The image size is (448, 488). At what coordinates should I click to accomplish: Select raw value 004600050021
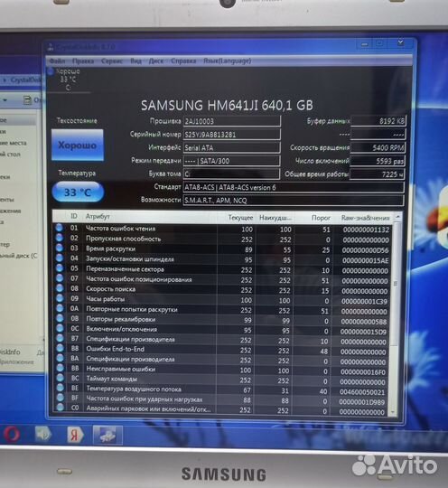click(362, 392)
